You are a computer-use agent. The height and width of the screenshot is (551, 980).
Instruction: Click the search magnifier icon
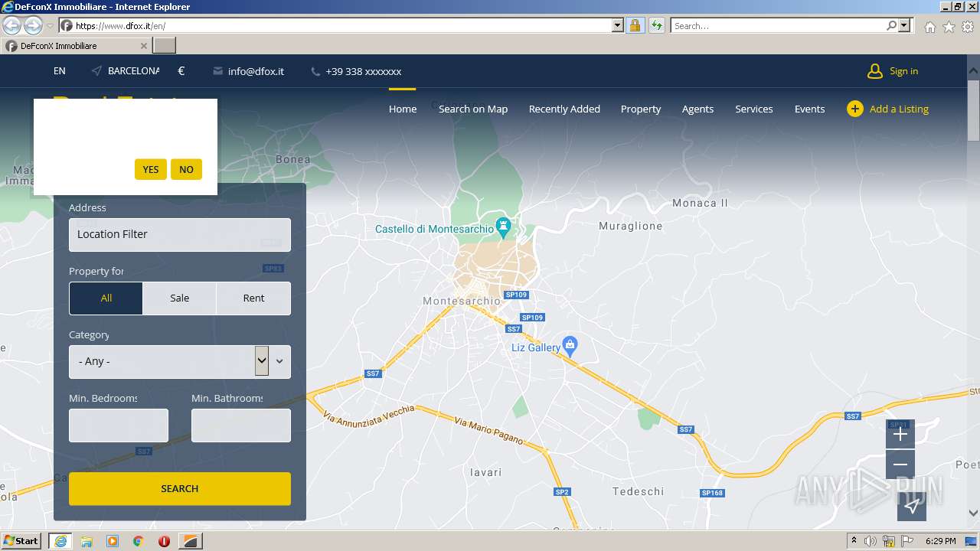(x=891, y=26)
